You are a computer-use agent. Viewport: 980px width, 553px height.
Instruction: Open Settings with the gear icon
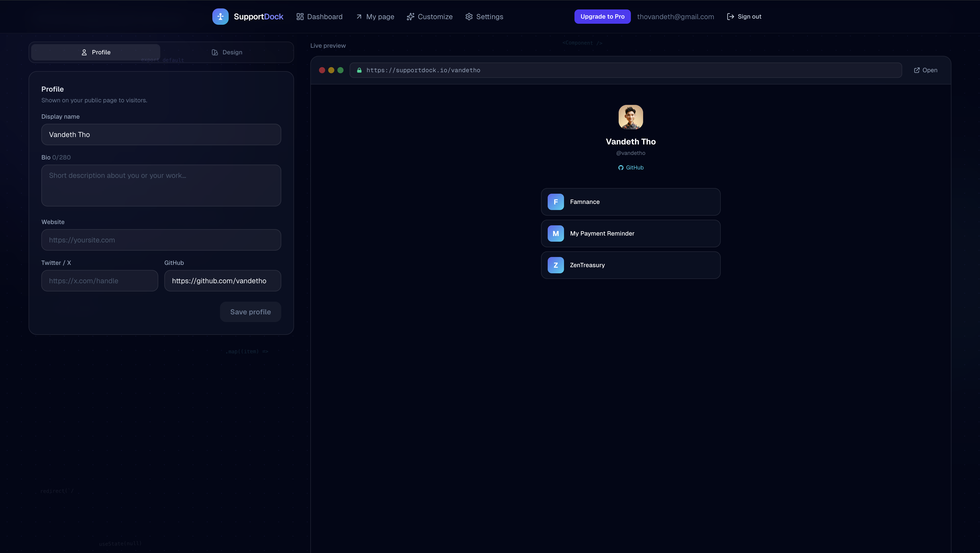click(x=484, y=17)
